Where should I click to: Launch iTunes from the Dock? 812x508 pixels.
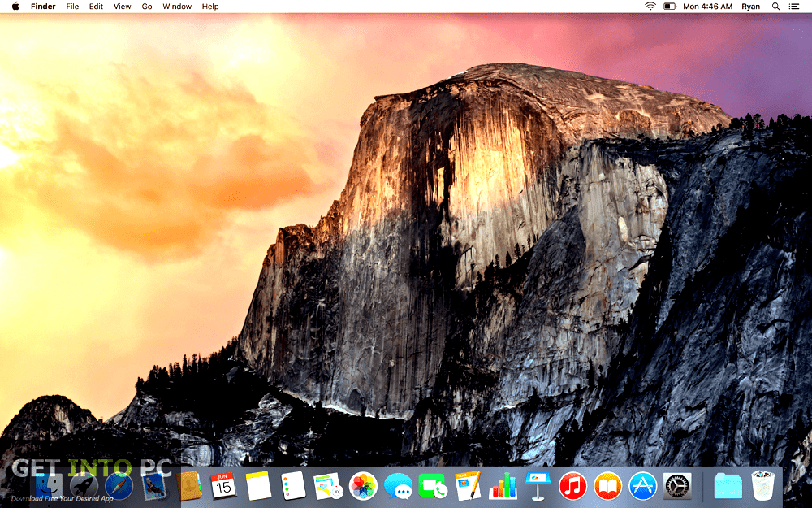click(573, 486)
